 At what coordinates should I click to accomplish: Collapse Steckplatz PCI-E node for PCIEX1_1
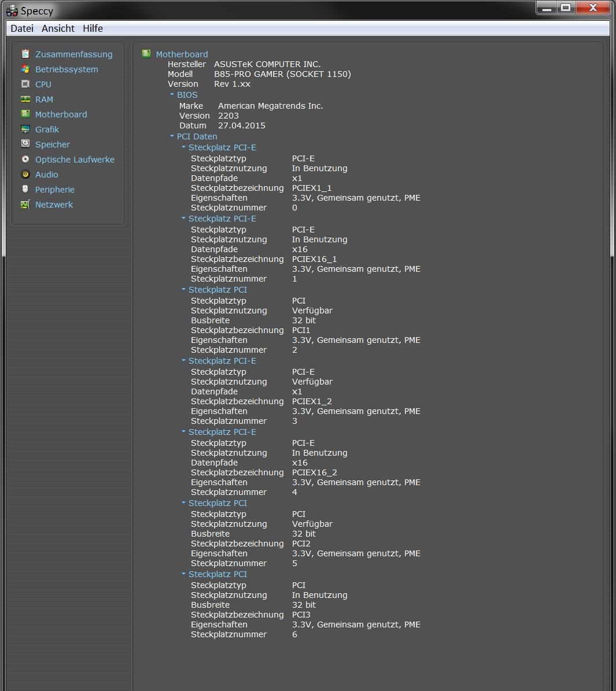click(x=183, y=147)
